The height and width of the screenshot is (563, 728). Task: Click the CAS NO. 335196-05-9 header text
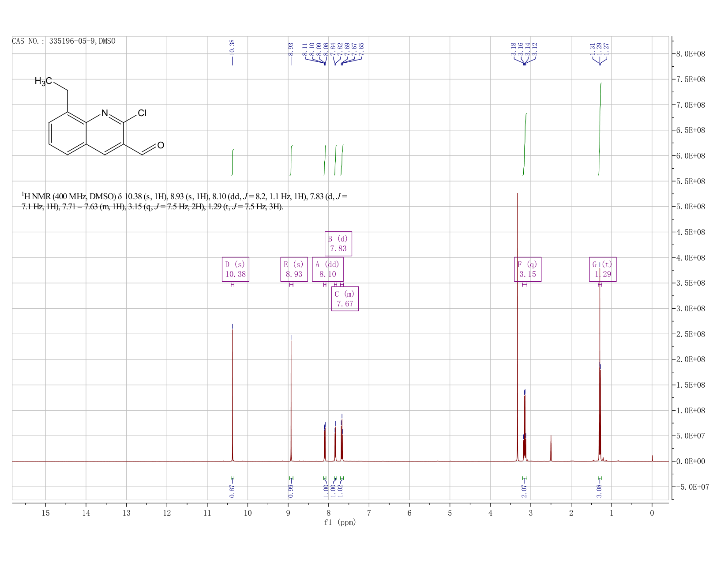[x=64, y=41]
